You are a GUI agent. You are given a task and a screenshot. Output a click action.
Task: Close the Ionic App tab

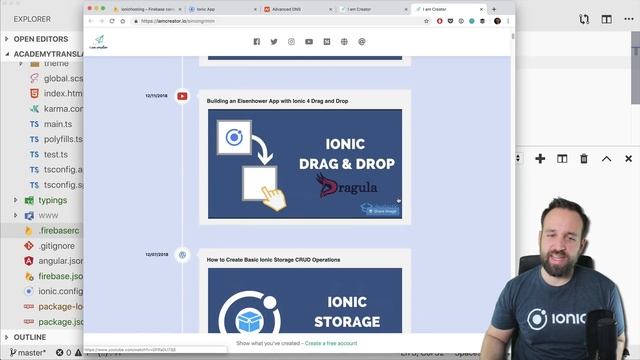256,9
